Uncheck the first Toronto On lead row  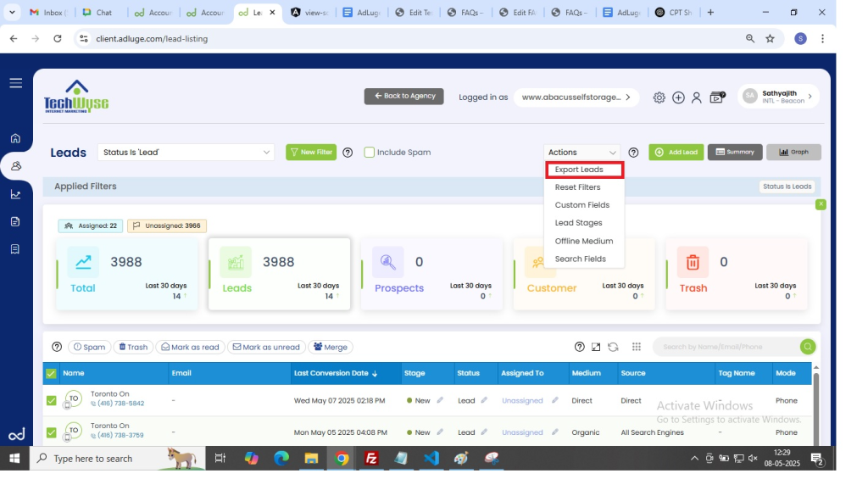coord(51,400)
